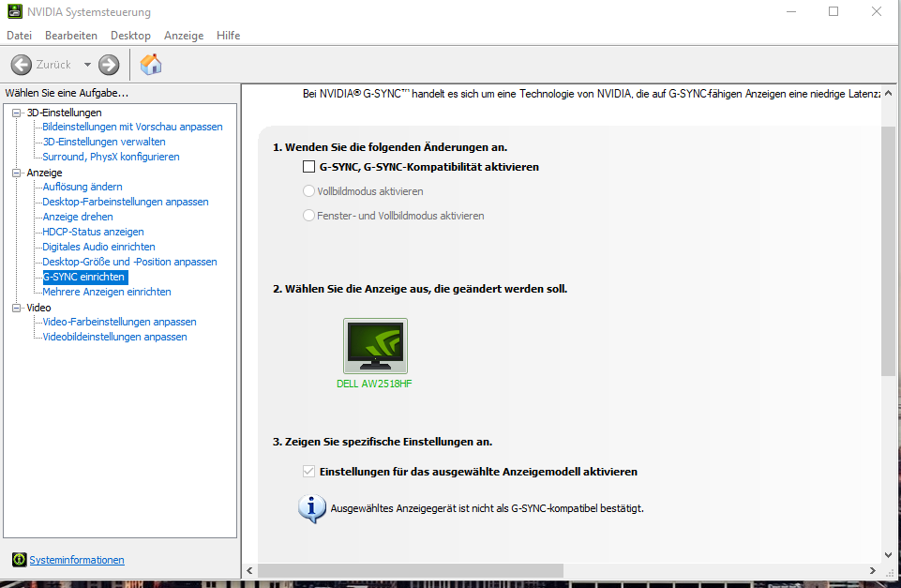This screenshot has width=901, height=588.
Task: Enable the G-SYNC-Kompatibilität checkbox
Action: 308,166
